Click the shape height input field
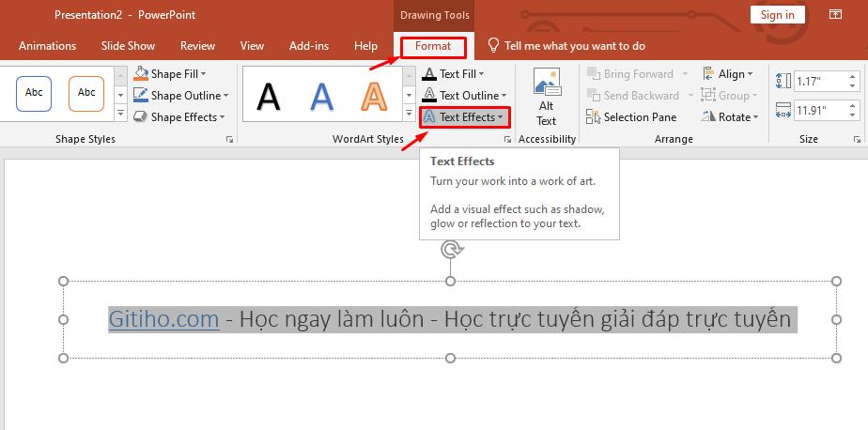The image size is (868, 430). click(x=820, y=82)
